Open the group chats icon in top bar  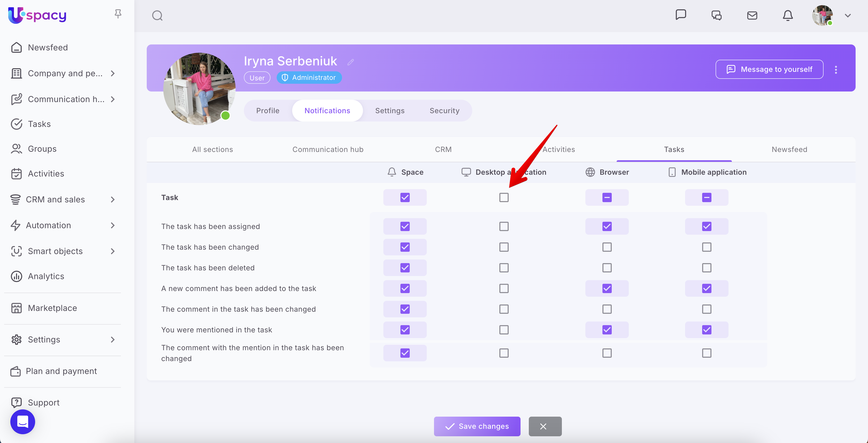[x=716, y=16]
